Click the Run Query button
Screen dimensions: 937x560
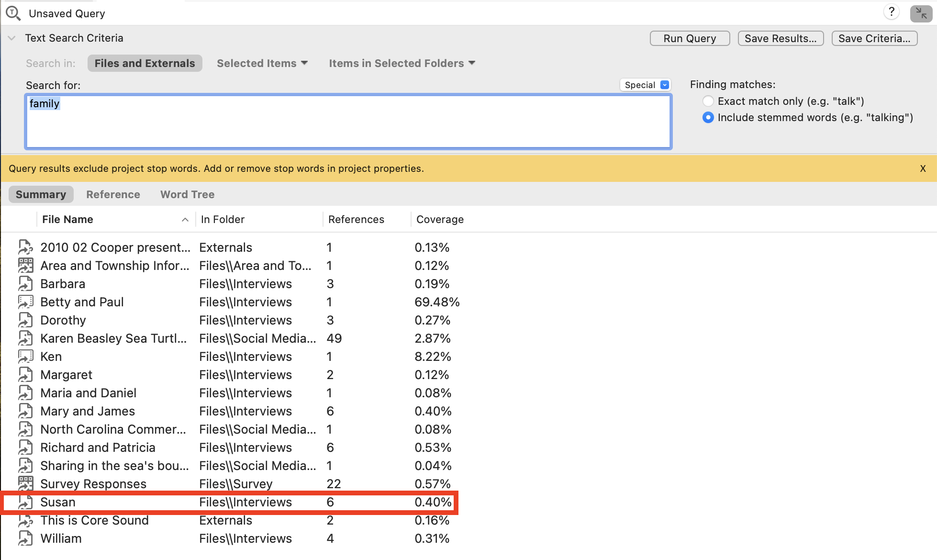click(690, 38)
